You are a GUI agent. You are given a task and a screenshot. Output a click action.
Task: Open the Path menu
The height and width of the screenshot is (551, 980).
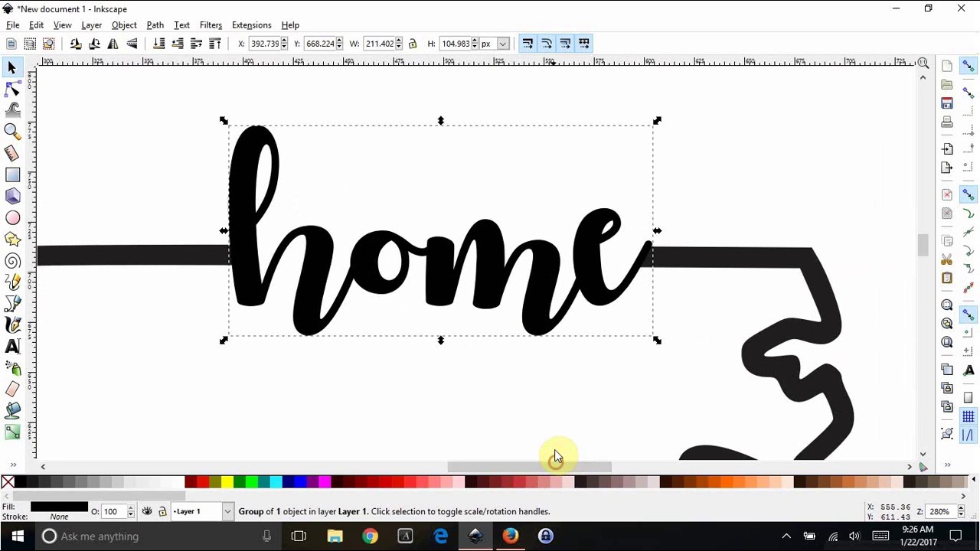point(155,25)
